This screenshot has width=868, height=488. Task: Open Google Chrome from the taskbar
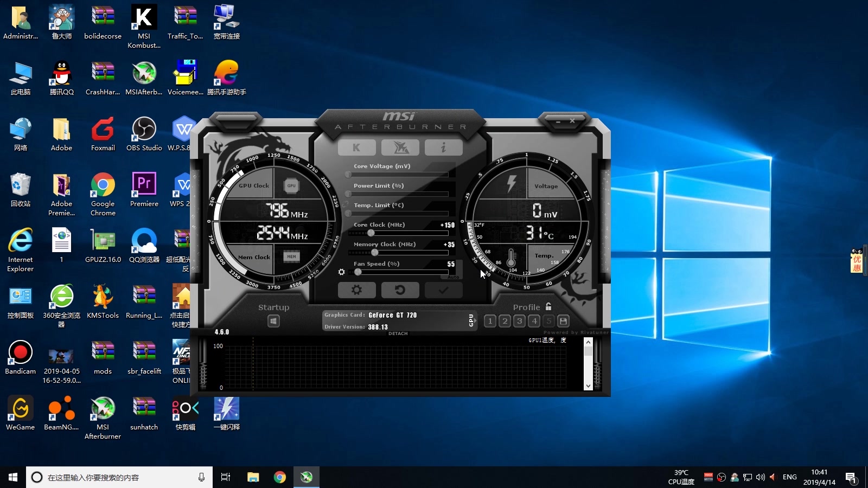tap(280, 477)
